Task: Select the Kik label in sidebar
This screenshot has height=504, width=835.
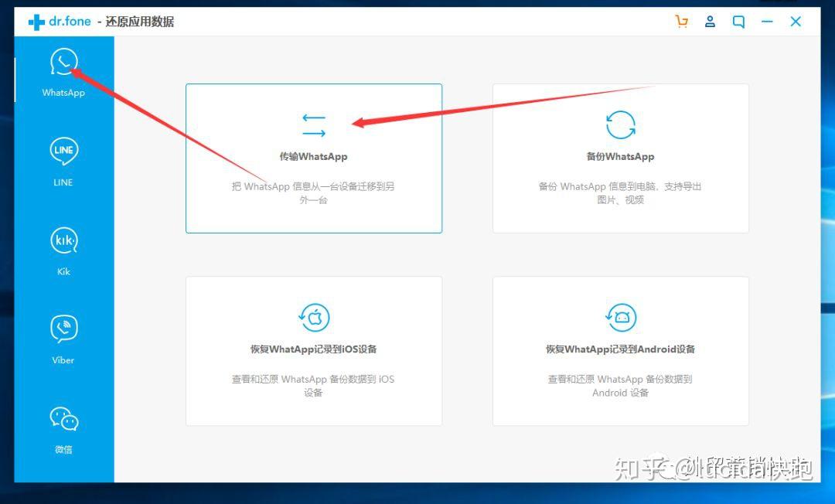Action: tap(63, 271)
